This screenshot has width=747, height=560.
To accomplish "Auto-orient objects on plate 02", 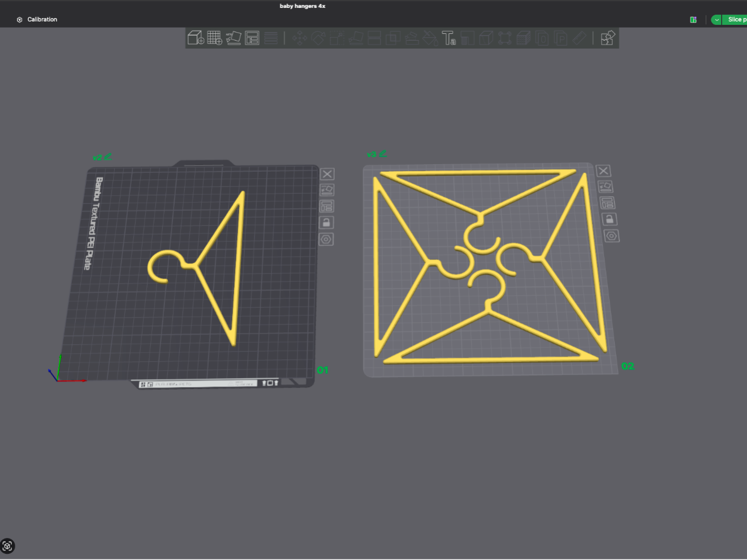I will (x=605, y=186).
